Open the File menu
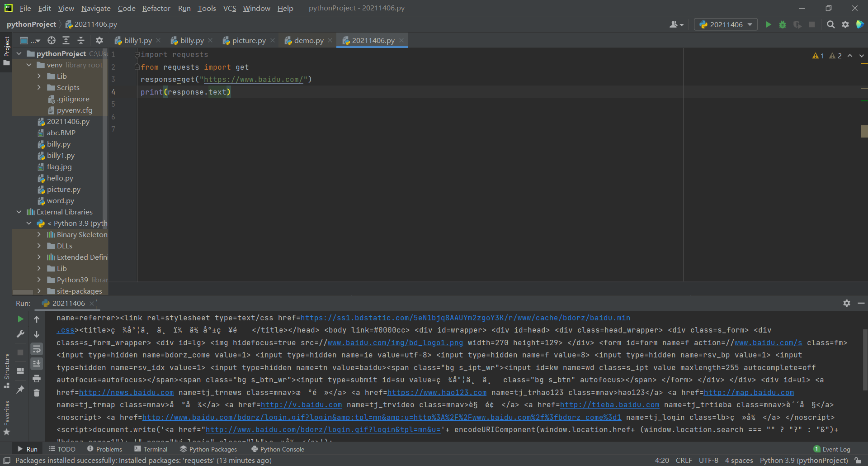868x466 pixels. click(x=25, y=8)
